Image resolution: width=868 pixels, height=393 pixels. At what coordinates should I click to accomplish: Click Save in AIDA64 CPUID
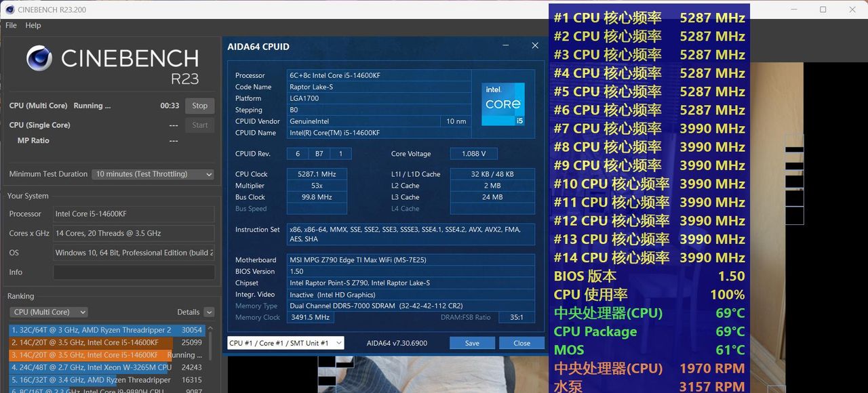[x=472, y=343]
